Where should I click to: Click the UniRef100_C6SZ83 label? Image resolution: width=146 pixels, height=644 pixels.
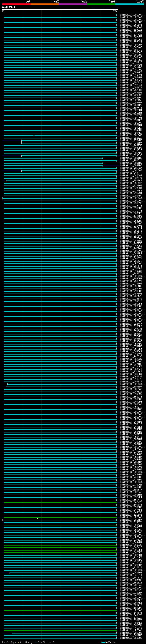click(x=131, y=25)
